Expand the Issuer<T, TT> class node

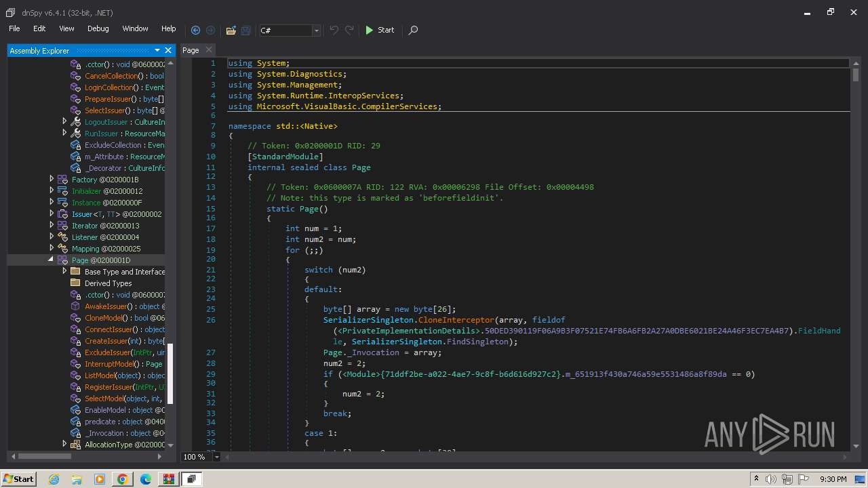[x=52, y=214]
